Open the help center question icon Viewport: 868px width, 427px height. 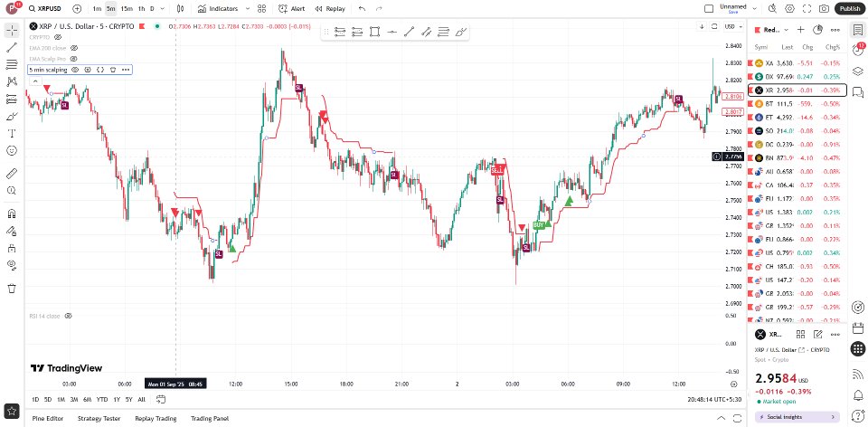click(x=858, y=416)
